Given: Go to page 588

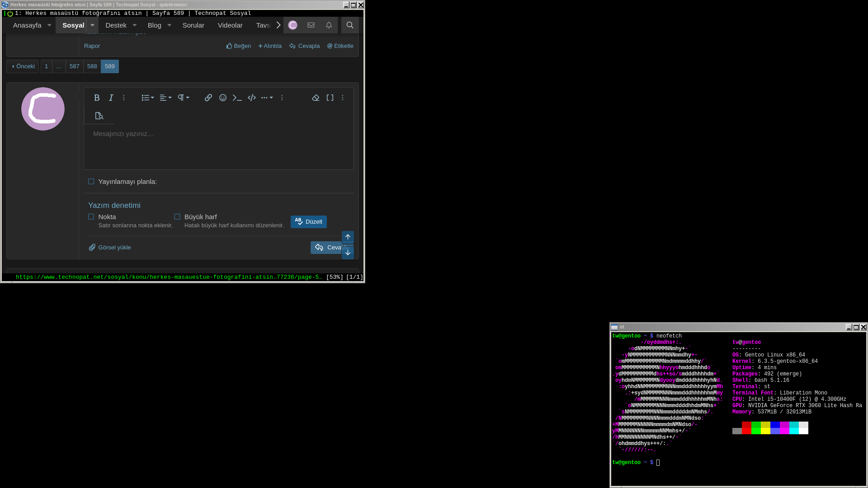Looking at the screenshot, I should click(92, 66).
